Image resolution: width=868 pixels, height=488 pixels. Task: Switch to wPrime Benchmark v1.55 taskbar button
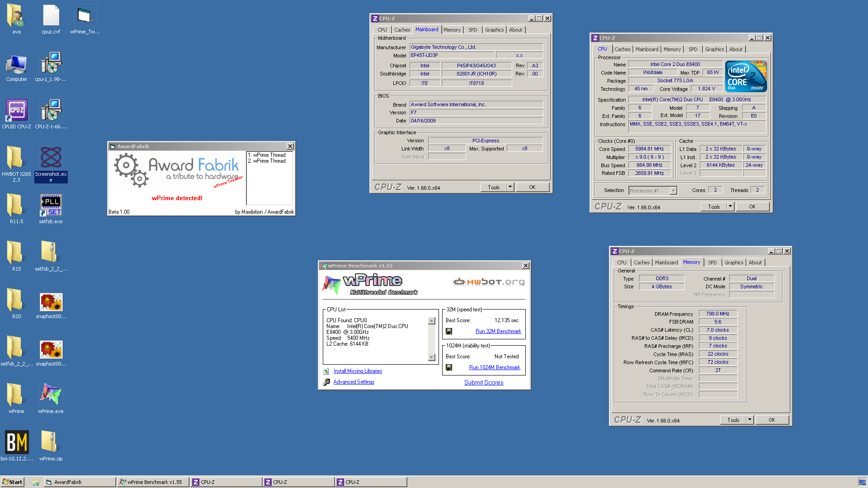152,482
